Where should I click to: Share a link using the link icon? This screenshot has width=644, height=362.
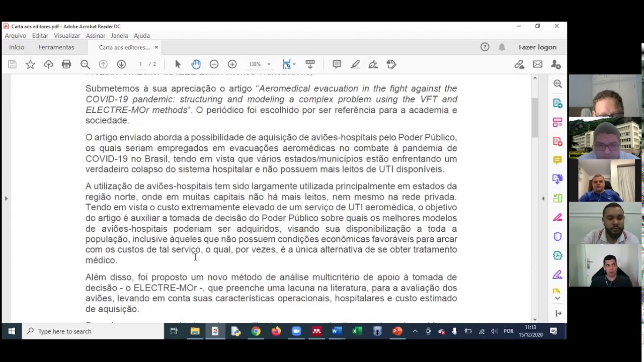click(519, 64)
